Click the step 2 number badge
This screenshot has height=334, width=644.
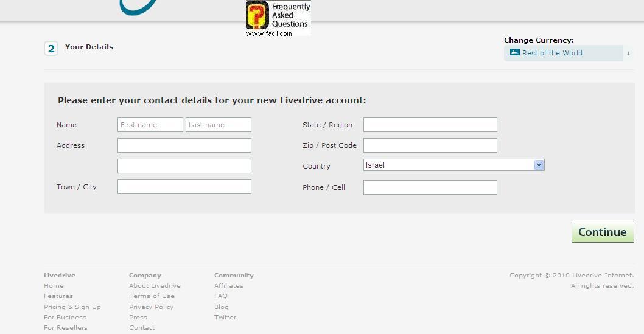[x=51, y=48]
